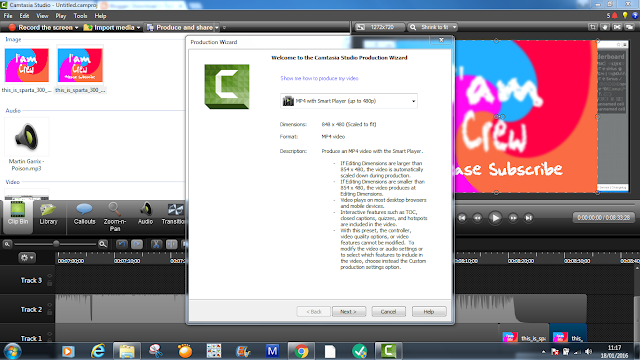Open the Tools menu

click(x=80, y=16)
